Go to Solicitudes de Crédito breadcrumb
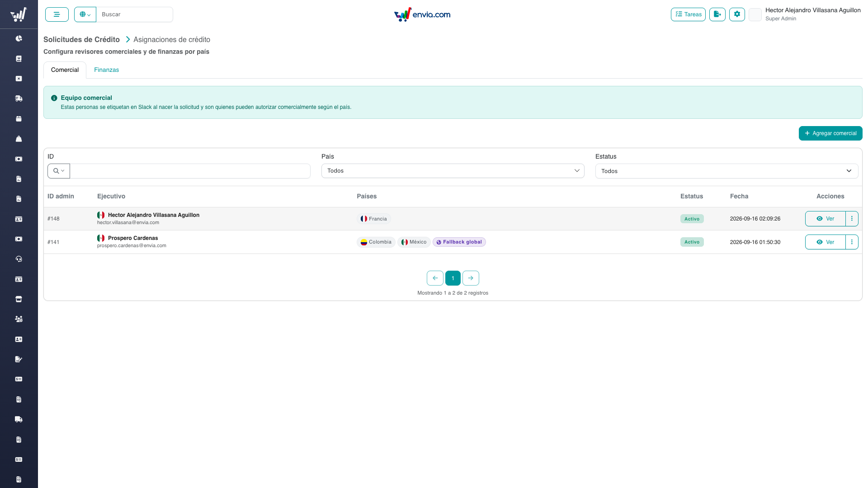Image resolution: width=868 pixels, height=488 pixels. 81,40
